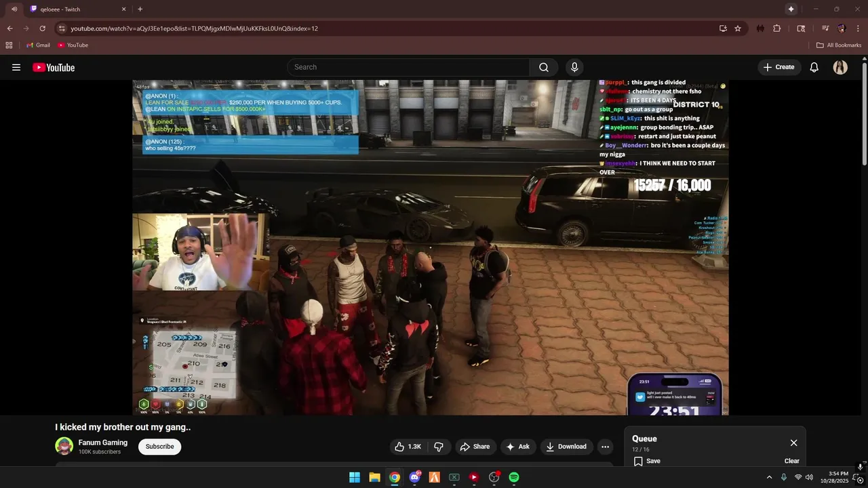Like the video (1.3K)
This screenshot has height=488, width=868.
408,447
